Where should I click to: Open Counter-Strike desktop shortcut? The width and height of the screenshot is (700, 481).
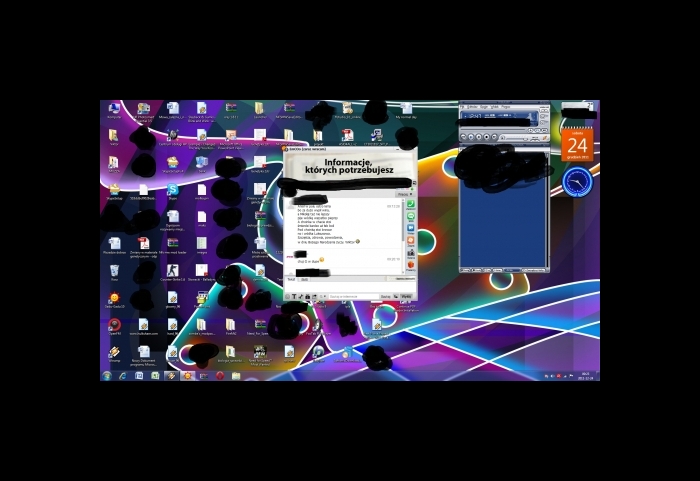[x=172, y=270]
